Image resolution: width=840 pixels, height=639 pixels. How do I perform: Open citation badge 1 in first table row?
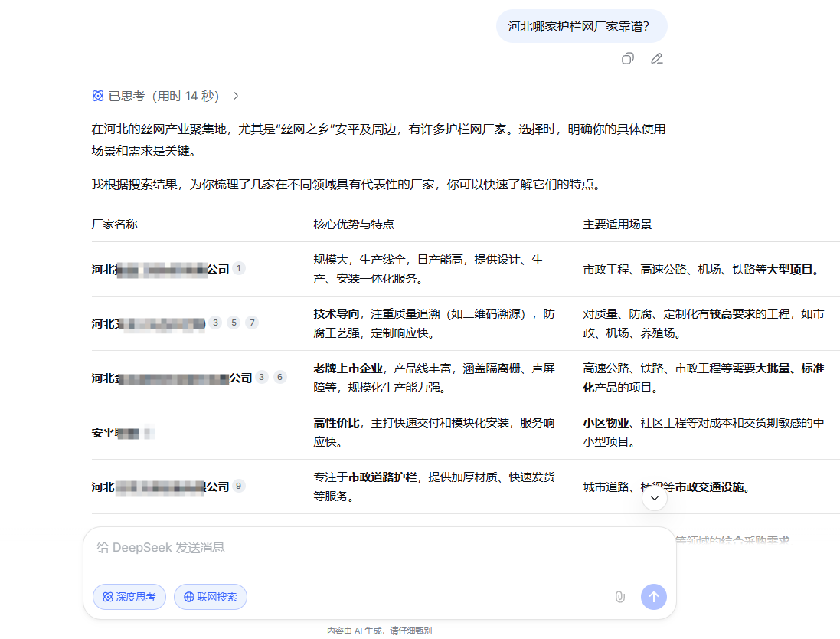[239, 268]
